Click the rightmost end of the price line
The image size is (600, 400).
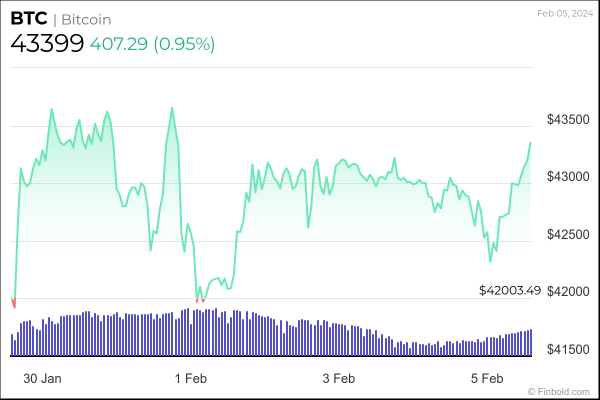pyautogui.click(x=530, y=143)
